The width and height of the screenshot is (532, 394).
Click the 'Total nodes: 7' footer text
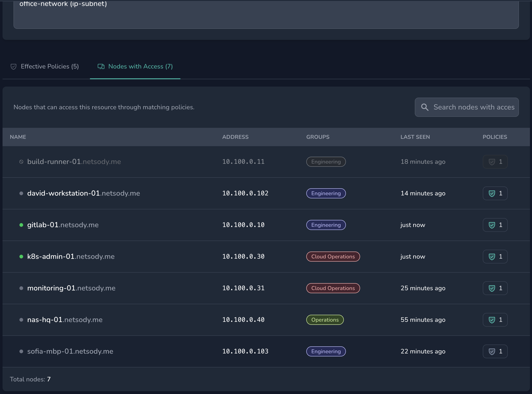point(30,379)
